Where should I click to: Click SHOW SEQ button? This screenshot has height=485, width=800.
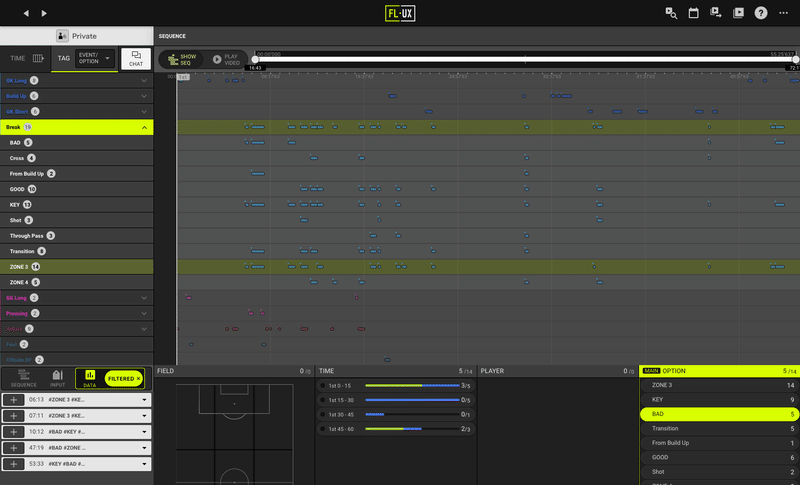182,60
